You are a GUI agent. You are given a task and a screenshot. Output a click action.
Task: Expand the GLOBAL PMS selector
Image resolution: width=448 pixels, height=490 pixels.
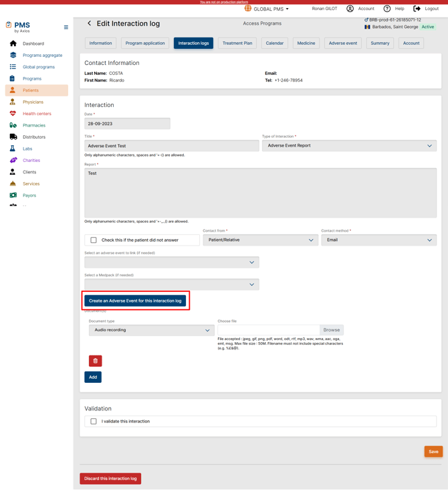(267, 9)
